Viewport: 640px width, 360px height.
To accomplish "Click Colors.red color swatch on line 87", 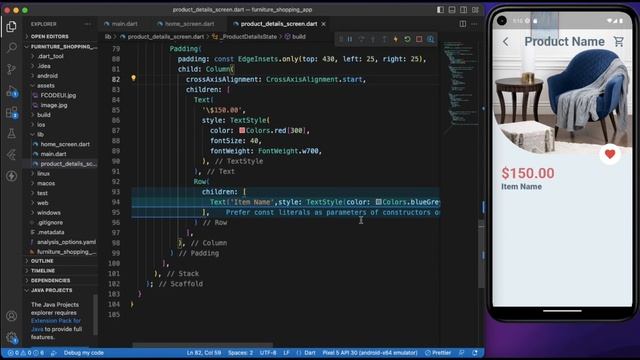I will click(x=242, y=131).
